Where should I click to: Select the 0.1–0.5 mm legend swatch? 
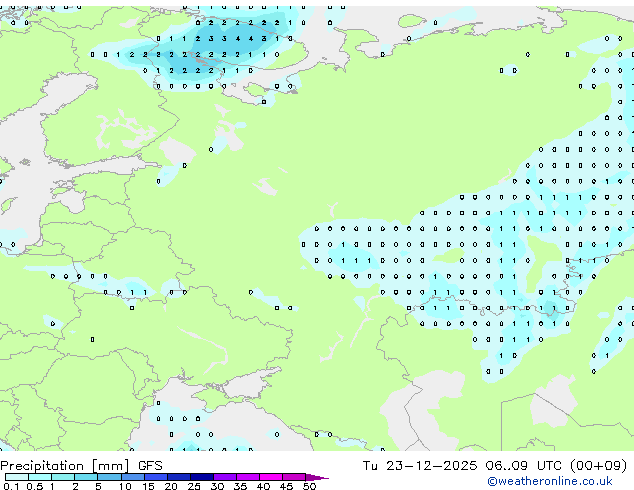[17, 477]
